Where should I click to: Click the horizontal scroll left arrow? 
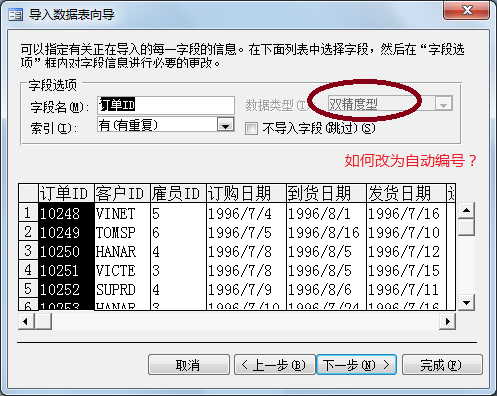(26, 321)
